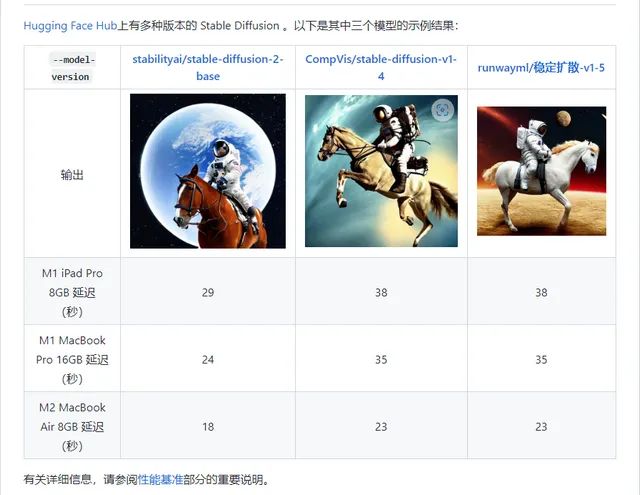
Task: Select the 输出 row label
Action: pos(72,175)
